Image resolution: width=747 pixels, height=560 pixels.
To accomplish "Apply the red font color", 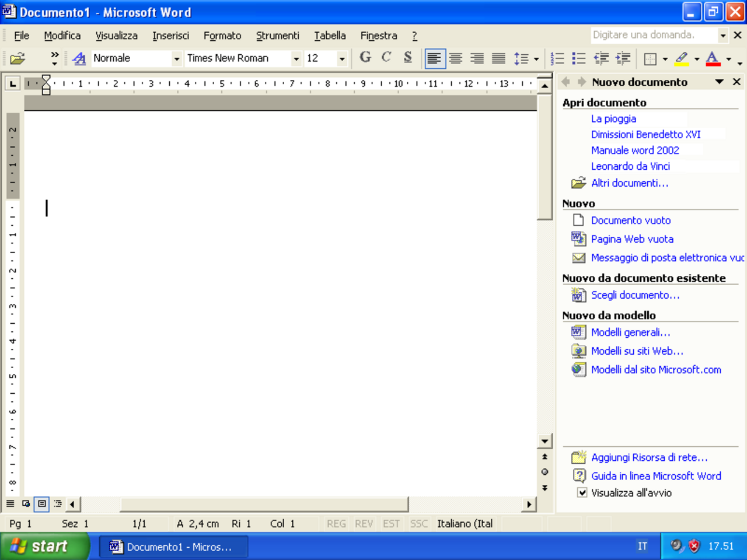I will click(713, 58).
